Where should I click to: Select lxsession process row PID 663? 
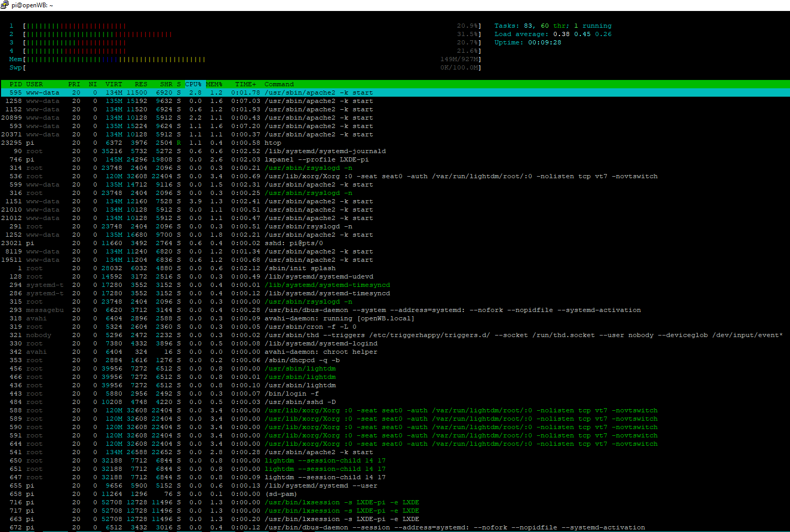(x=395, y=519)
